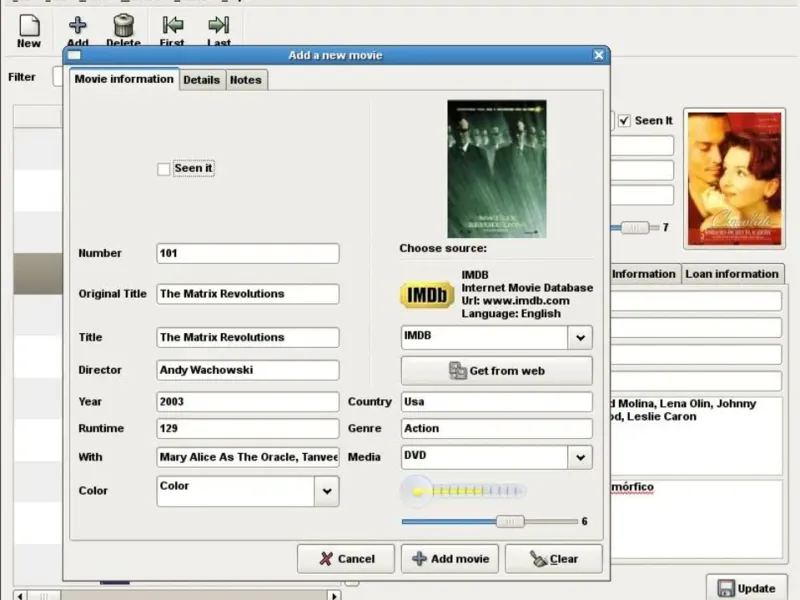Select the Loan information tab
Screen dimensions: 800x600
click(731, 274)
